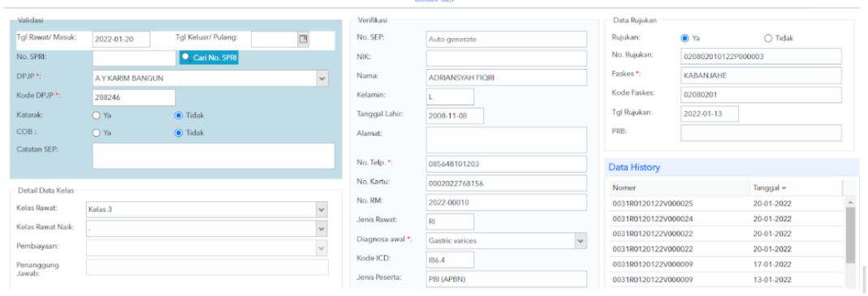Click the No. SEP Auto generate field
Screen dimensions: 868x296
tap(507, 39)
